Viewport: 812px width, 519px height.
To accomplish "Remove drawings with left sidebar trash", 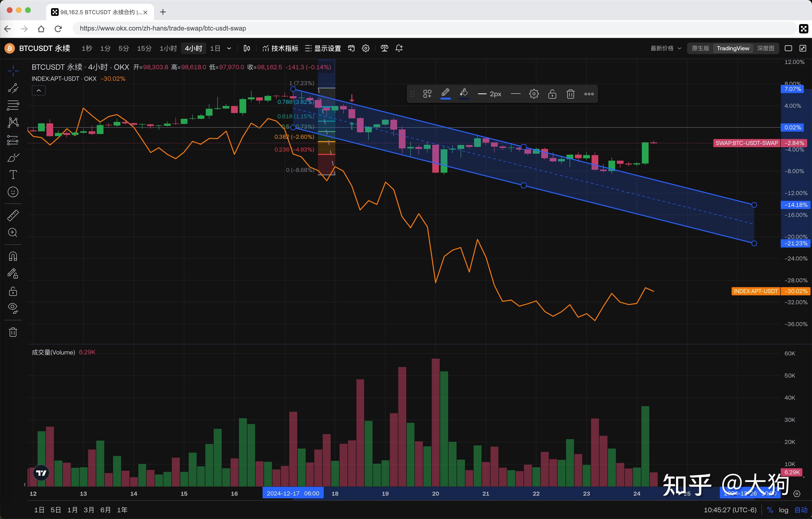I will coord(13,332).
